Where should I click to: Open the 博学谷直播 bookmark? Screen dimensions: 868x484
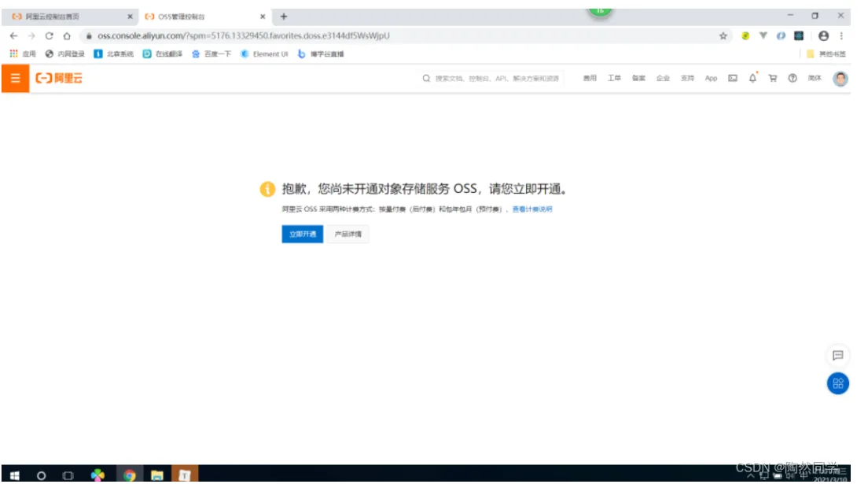tap(321, 54)
